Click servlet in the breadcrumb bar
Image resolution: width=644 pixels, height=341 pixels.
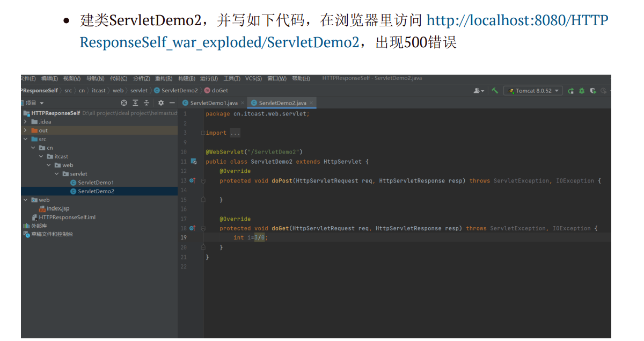point(139,91)
